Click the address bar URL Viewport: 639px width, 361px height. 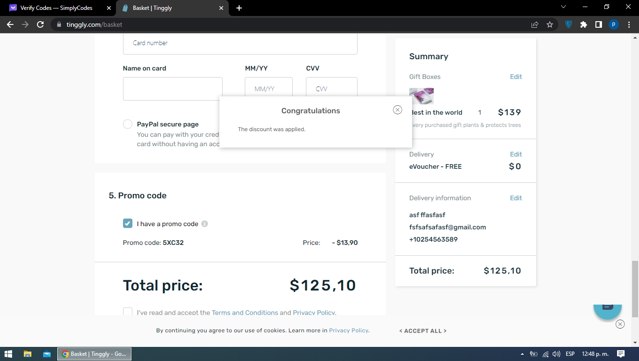coord(94,24)
